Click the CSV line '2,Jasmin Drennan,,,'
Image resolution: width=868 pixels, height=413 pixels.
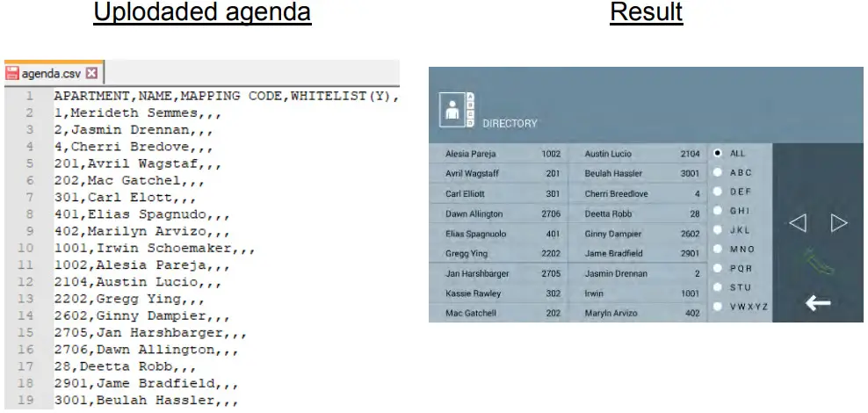pyautogui.click(x=134, y=130)
